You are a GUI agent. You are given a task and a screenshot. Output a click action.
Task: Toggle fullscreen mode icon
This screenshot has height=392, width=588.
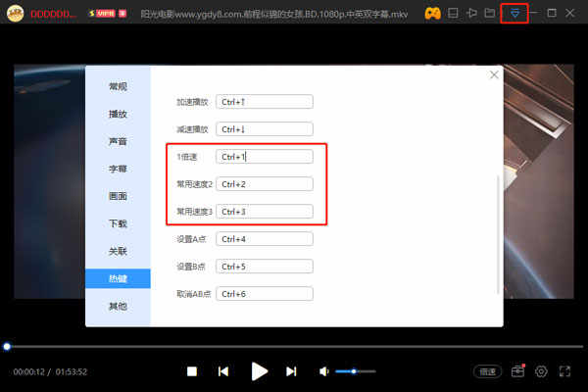click(564, 371)
